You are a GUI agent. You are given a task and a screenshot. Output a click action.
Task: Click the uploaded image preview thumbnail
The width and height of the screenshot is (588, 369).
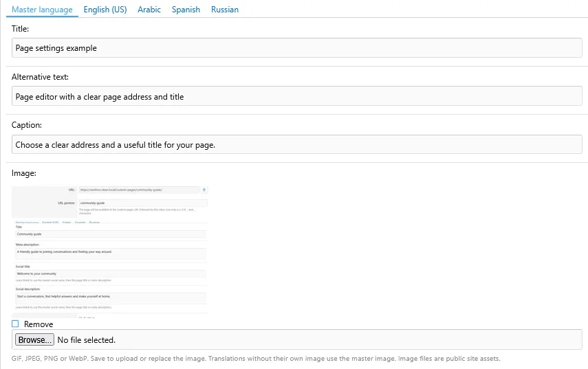tap(110, 251)
